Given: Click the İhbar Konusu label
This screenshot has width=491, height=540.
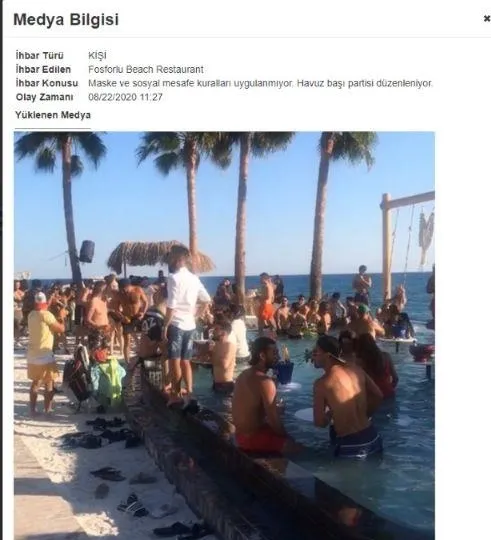Looking at the screenshot, I should tap(47, 83).
